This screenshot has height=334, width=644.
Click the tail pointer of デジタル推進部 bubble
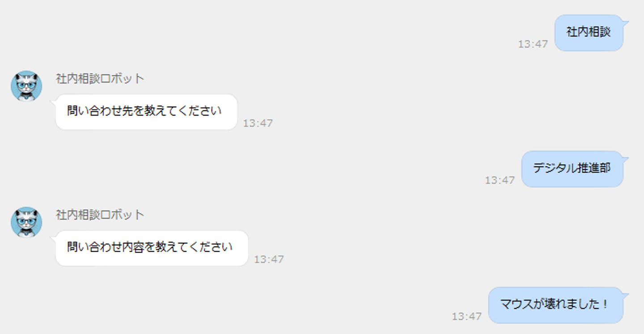[625, 159]
